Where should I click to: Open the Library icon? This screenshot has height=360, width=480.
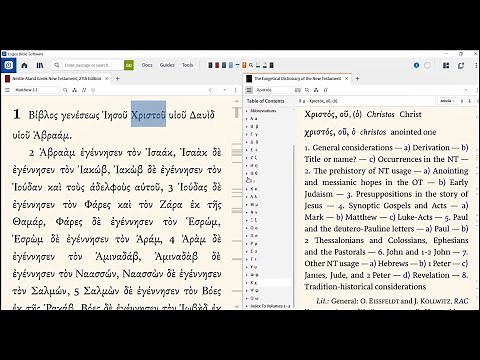pyautogui.click(x=40, y=65)
